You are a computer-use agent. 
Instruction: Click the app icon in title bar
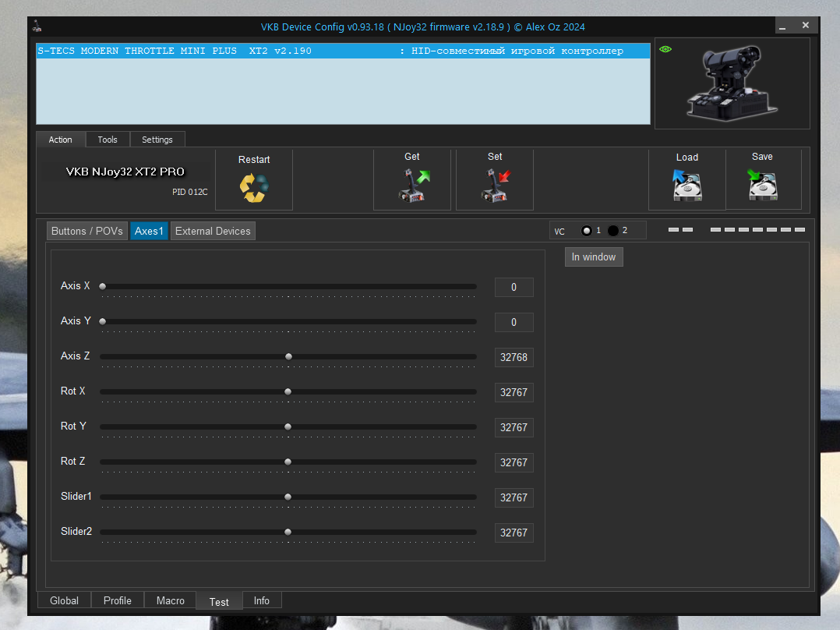37,26
